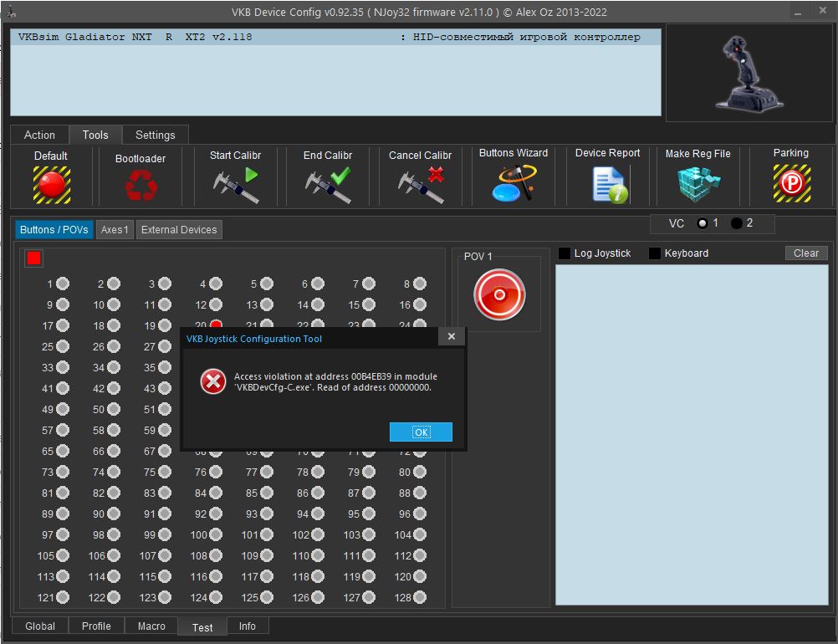Open the External Devices tab
838x644 pixels.
pos(179,230)
